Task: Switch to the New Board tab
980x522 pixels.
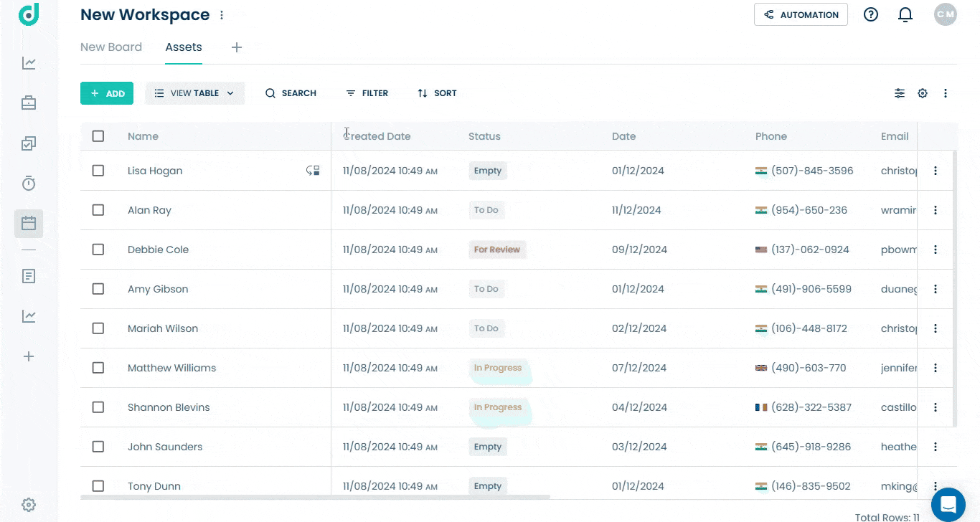Action: [111, 47]
